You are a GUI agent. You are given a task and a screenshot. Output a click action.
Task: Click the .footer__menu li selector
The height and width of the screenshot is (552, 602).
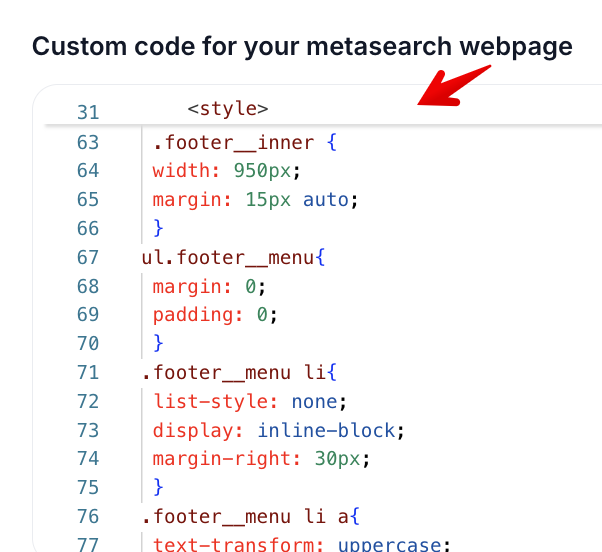click(x=234, y=372)
